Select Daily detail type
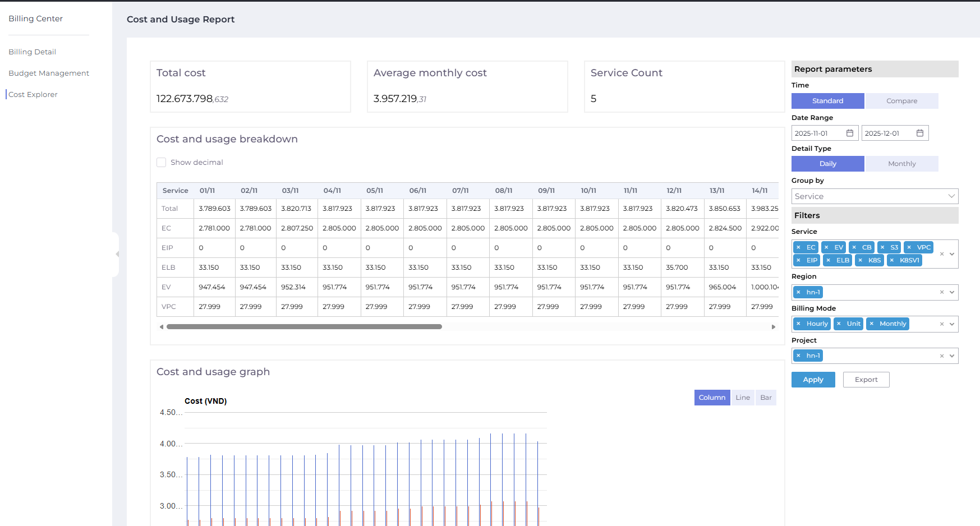 pyautogui.click(x=828, y=164)
